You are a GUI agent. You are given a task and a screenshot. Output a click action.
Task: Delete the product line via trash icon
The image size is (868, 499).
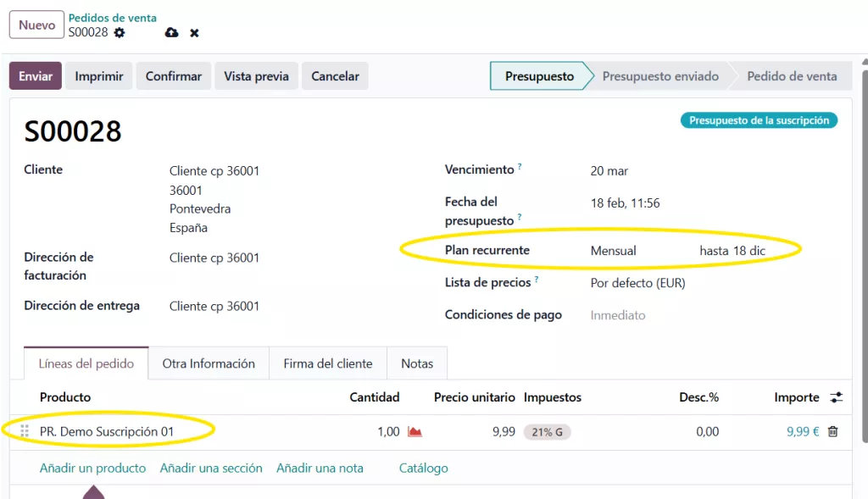point(832,431)
